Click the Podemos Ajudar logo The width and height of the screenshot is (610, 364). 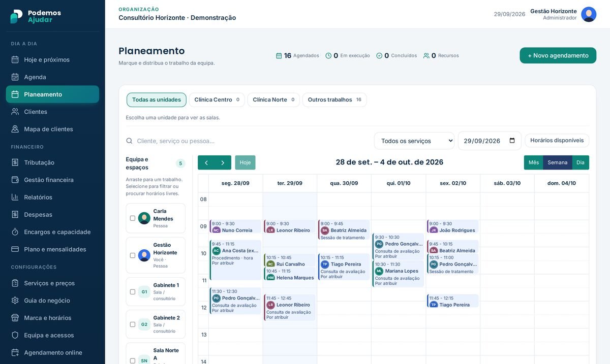tap(36, 16)
